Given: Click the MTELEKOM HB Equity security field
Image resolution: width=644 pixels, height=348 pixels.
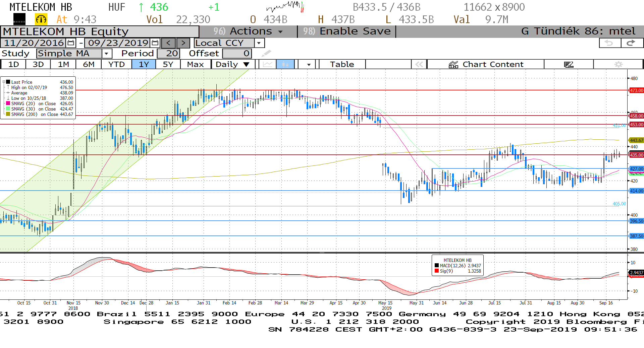Looking at the screenshot, I should click(x=100, y=31).
